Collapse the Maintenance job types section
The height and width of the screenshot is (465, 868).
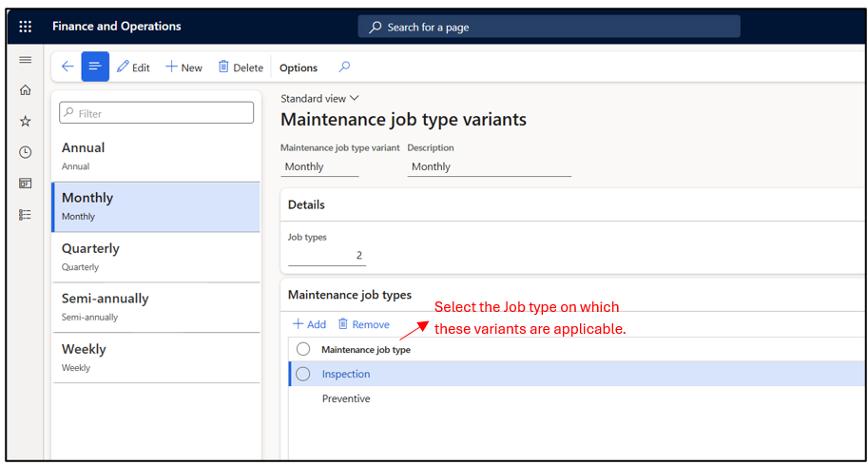point(351,296)
